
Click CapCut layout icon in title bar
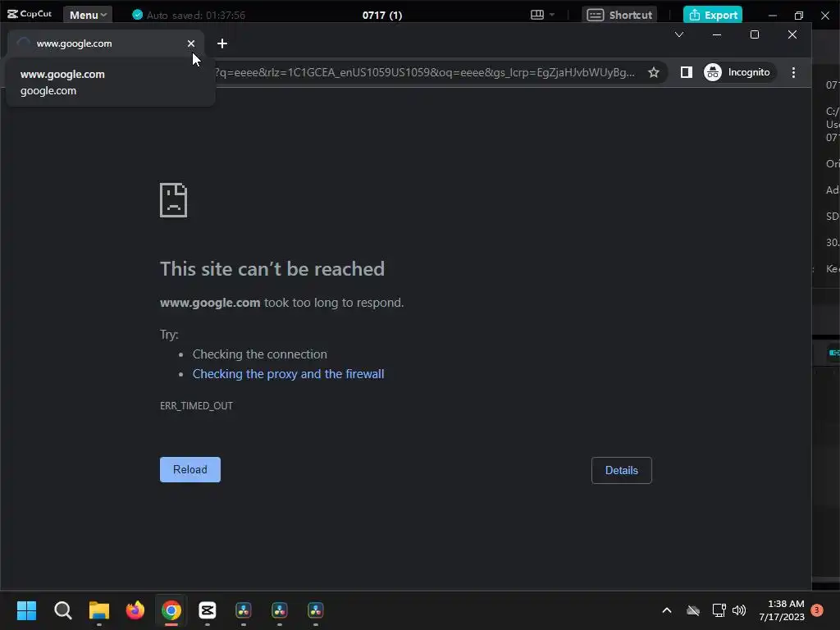(536, 15)
